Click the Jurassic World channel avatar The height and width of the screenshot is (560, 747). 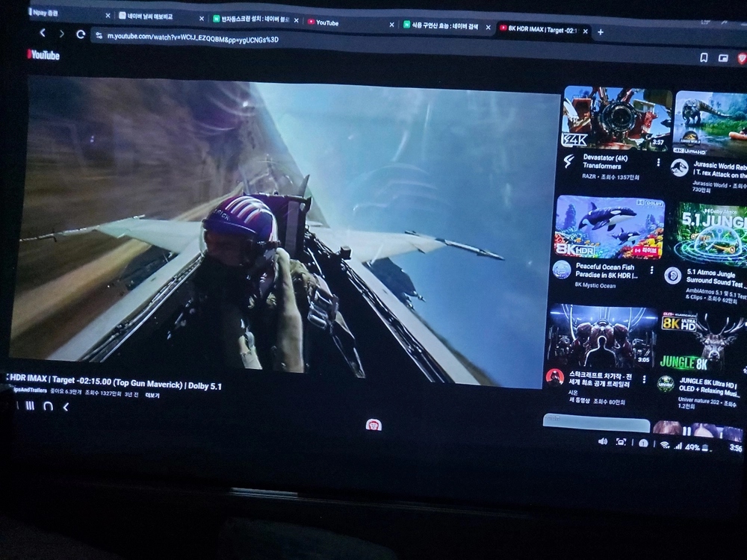(679, 168)
